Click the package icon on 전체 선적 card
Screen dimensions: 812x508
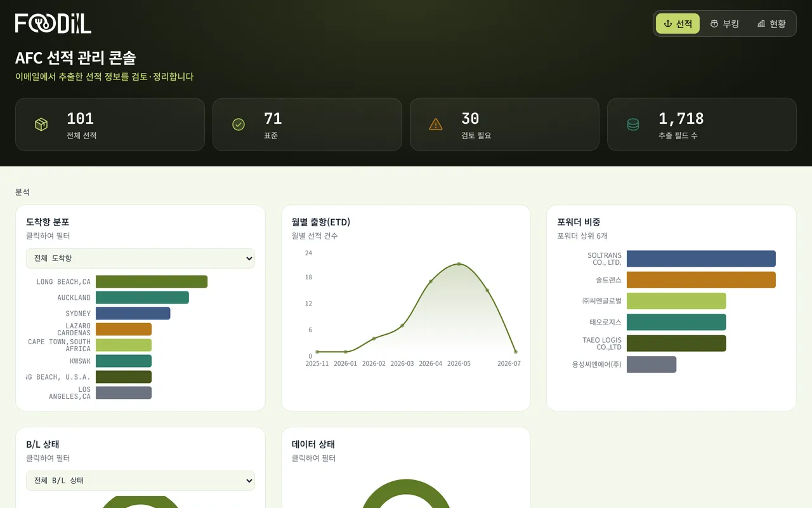click(x=41, y=124)
